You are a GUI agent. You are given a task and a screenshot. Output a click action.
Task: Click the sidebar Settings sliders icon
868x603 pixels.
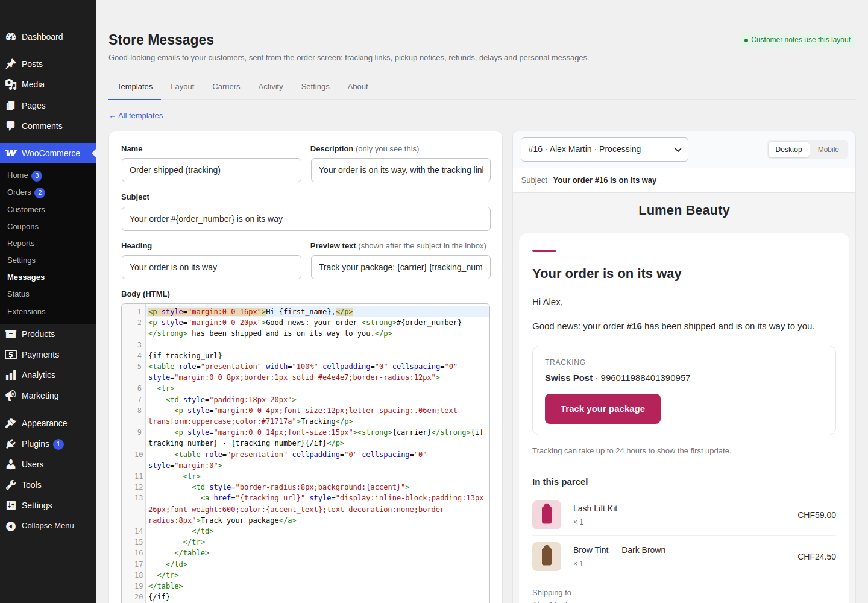pyautogui.click(x=11, y=505)
